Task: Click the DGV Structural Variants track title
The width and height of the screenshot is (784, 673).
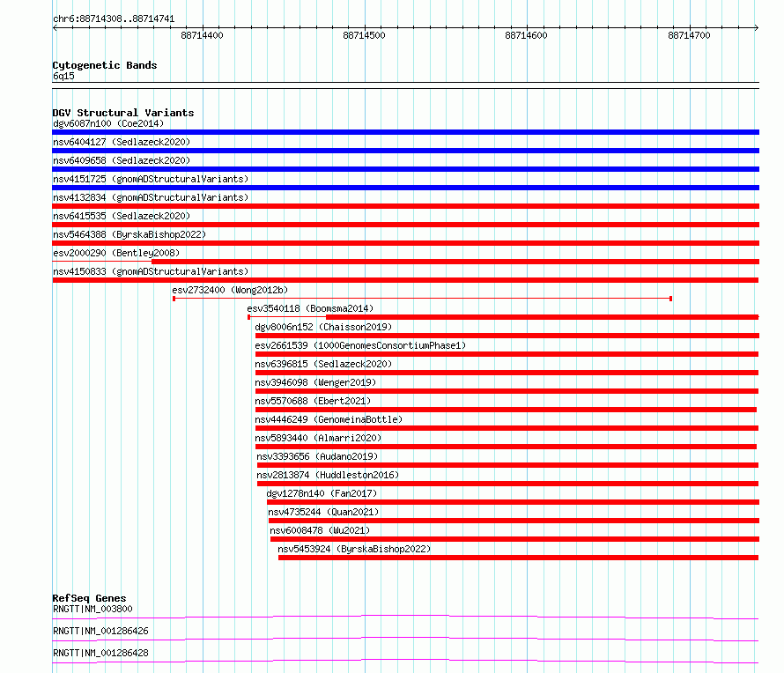Action: tap(123, 113)
